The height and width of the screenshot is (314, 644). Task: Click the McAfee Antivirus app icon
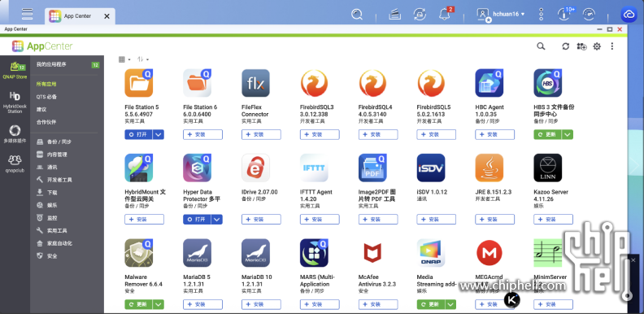(x=372, y=253)
